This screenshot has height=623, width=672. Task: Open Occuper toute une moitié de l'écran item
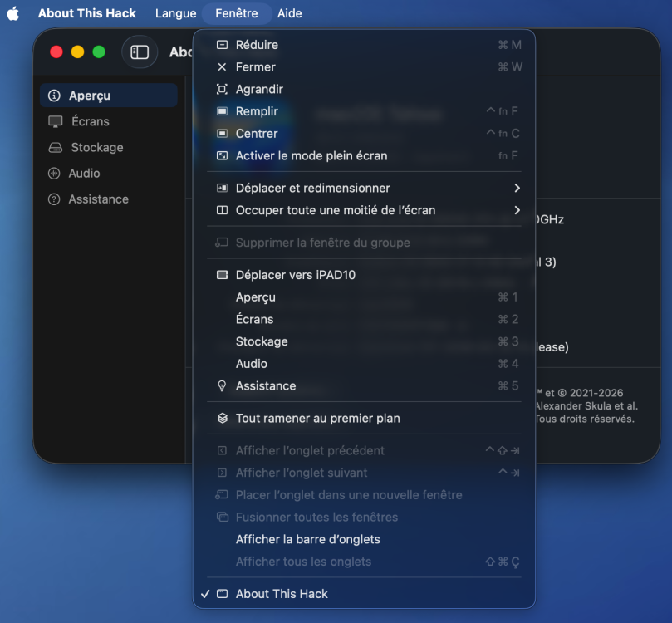364,210
